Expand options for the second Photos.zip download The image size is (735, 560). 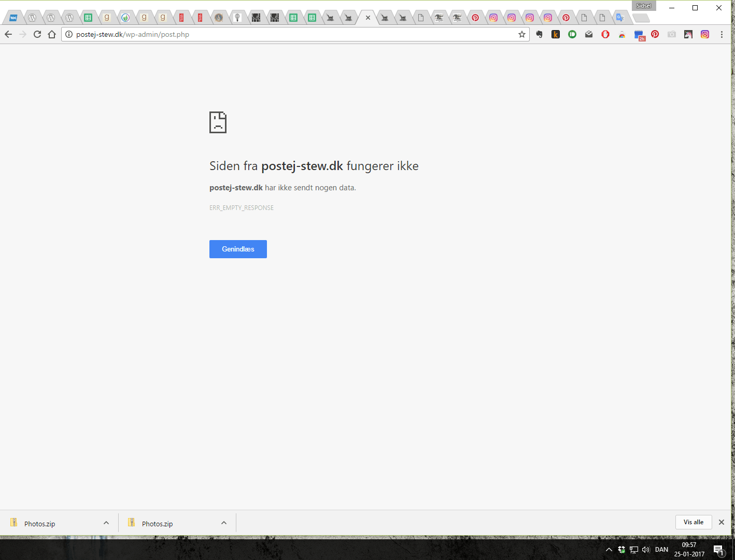point(224,523)
